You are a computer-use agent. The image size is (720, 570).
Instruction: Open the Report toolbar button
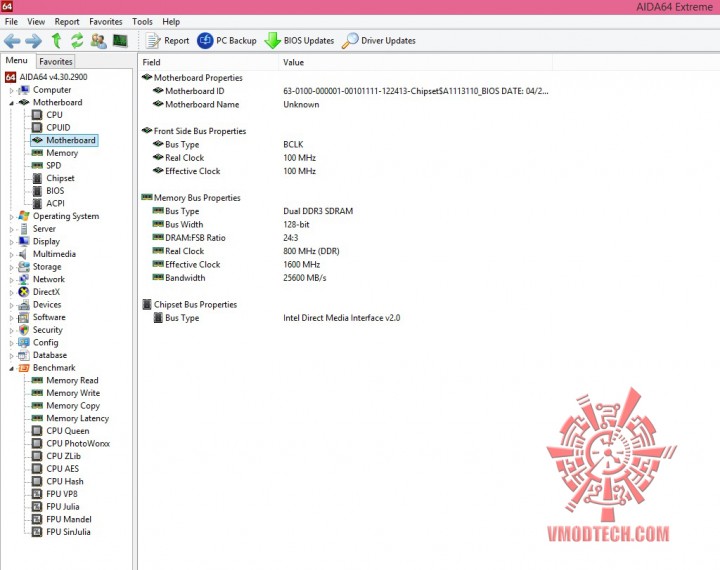click(167, 41)
